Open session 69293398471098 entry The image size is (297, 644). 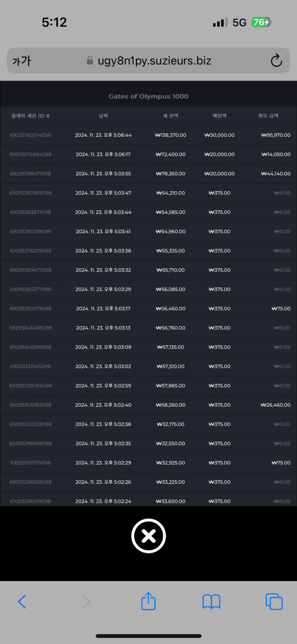tap(31, 174)
